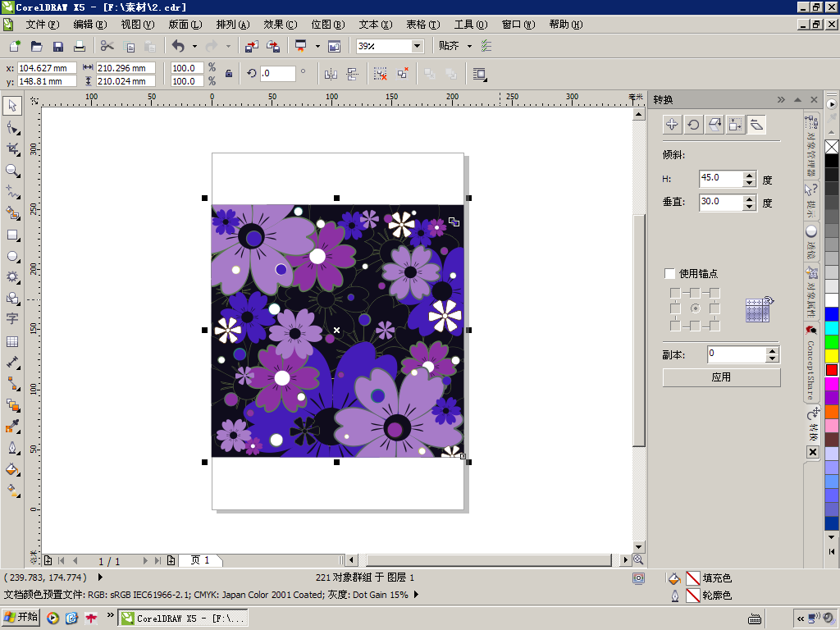Open the 位图 menu
This screenshot has height=630, width=840.
point(327,25)
